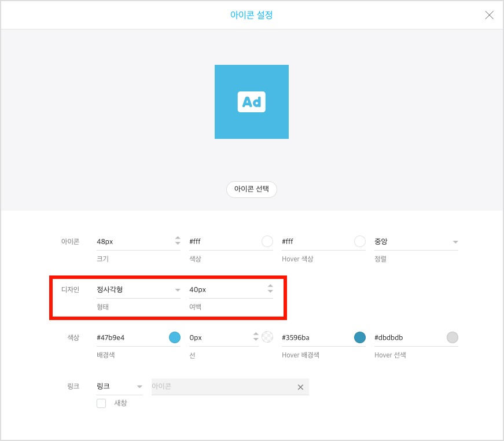Open the transparent 선 color swatch

coord(267,337)
